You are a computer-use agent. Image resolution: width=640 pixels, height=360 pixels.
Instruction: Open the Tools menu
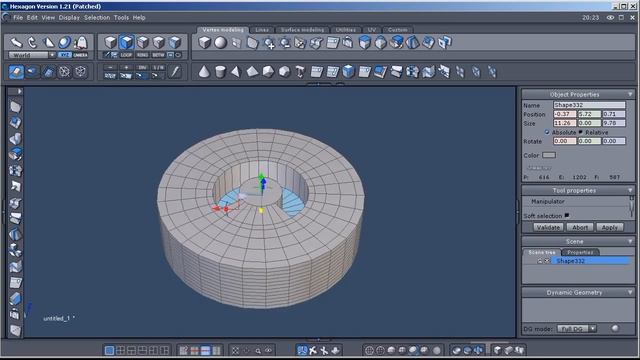point(121,18)
